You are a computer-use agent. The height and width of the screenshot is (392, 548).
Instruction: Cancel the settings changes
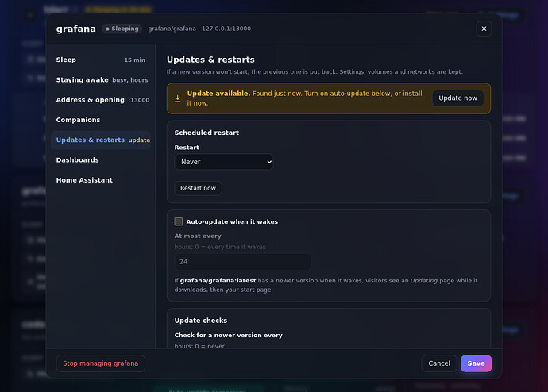tap(439, 363)
